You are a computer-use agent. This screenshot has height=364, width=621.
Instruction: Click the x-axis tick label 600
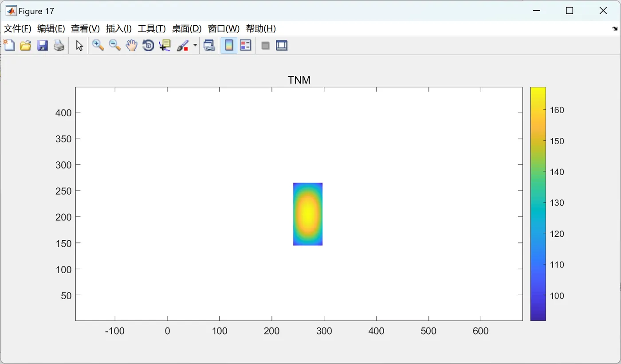point(481,331)
